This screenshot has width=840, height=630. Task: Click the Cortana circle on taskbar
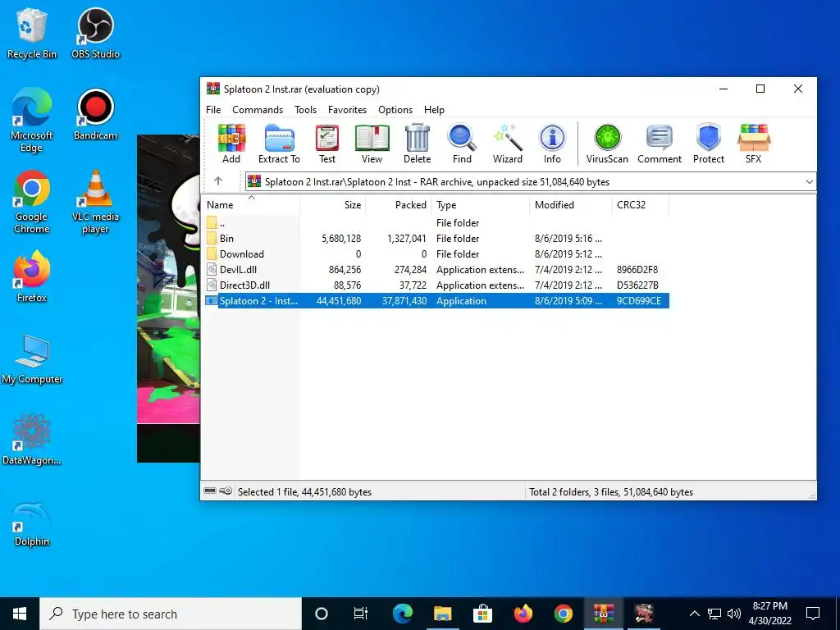pos(322,614)
